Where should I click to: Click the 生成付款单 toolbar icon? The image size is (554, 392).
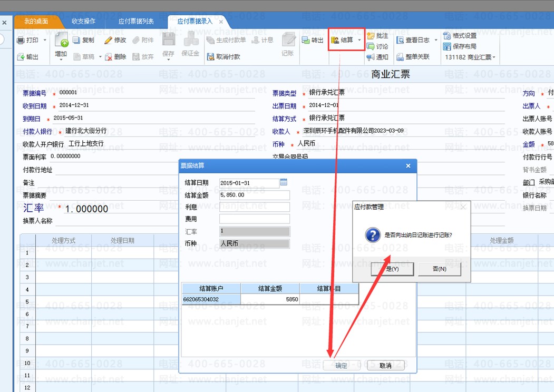tap(210, 40)
